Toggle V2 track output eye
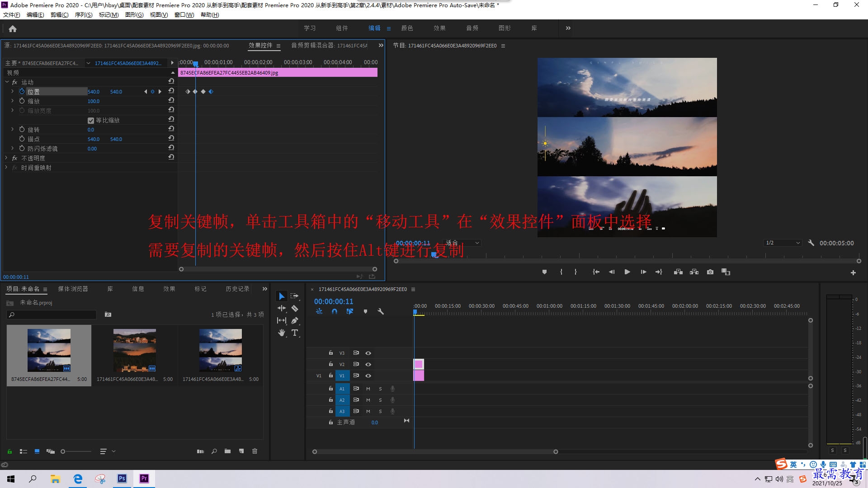Viewport: 868px width, 488px height. click(x=368, y=364)
